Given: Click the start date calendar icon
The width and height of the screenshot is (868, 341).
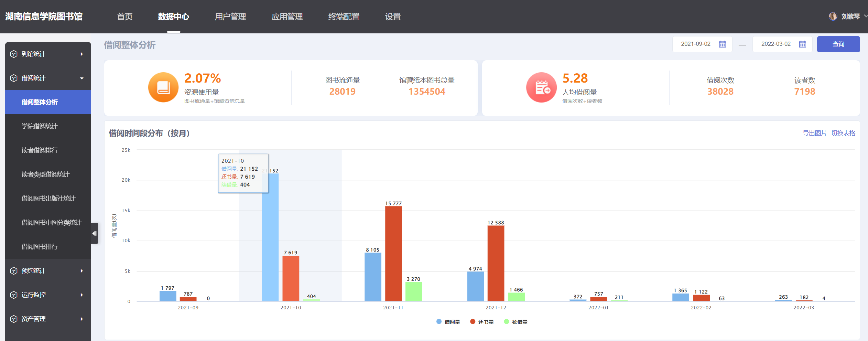Looking at the screenshot, I should [722, 44].
